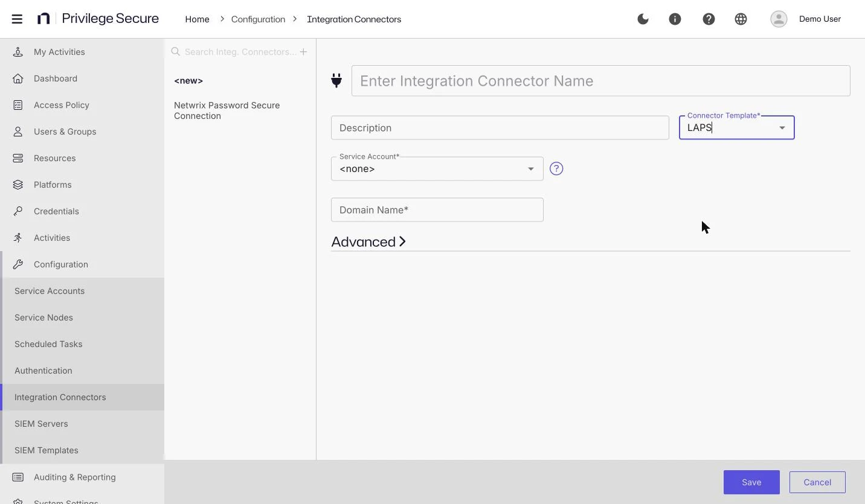The image size is (865, 504).
Task: Go to Home breadcrumb link
Action: coord(197,19)
